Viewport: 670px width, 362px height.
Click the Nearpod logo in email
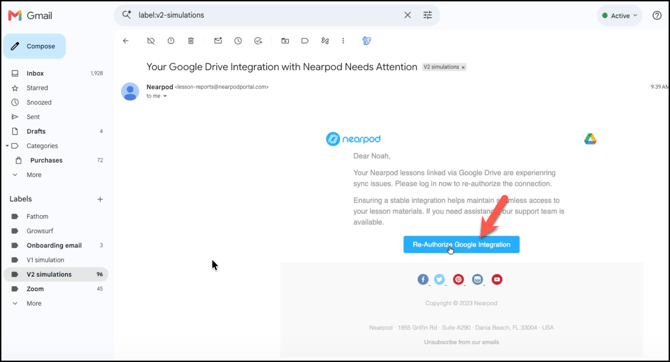(x=353, y=139)
